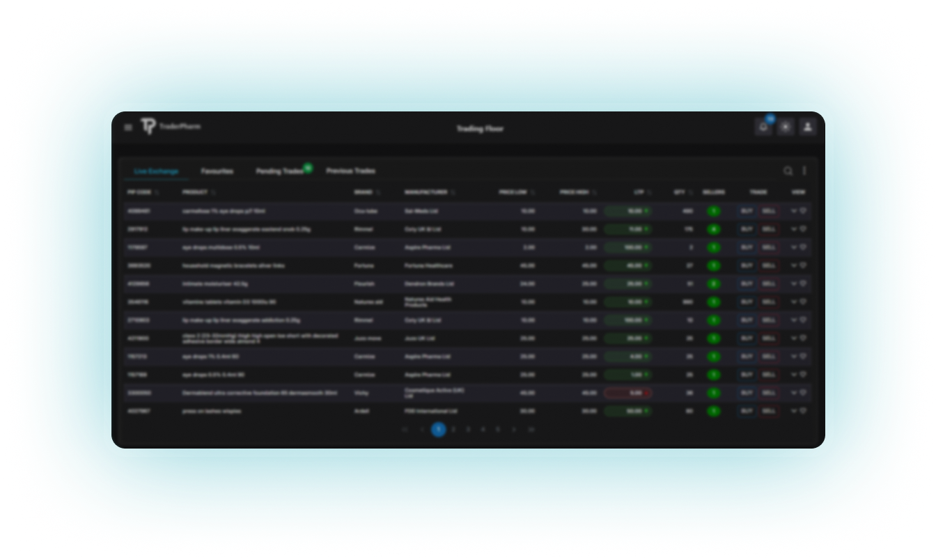The width and height of the screenshot is (936, 560).
Task: Go to page 2 in pagination
Action: coord(453,430)
